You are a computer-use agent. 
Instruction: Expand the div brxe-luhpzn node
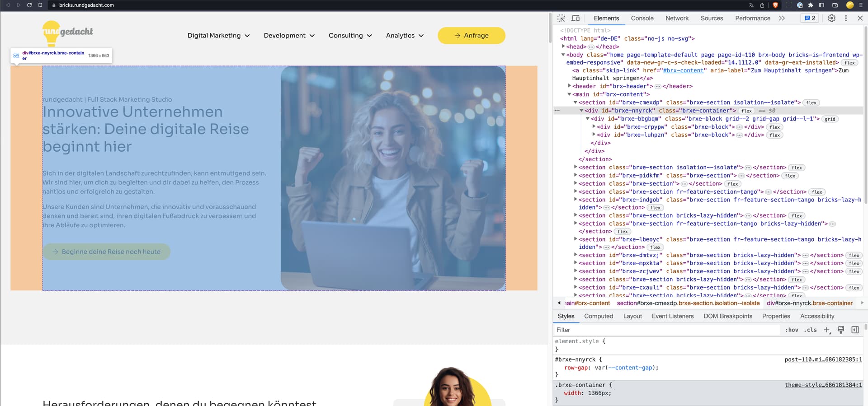[x=594, y=135]
